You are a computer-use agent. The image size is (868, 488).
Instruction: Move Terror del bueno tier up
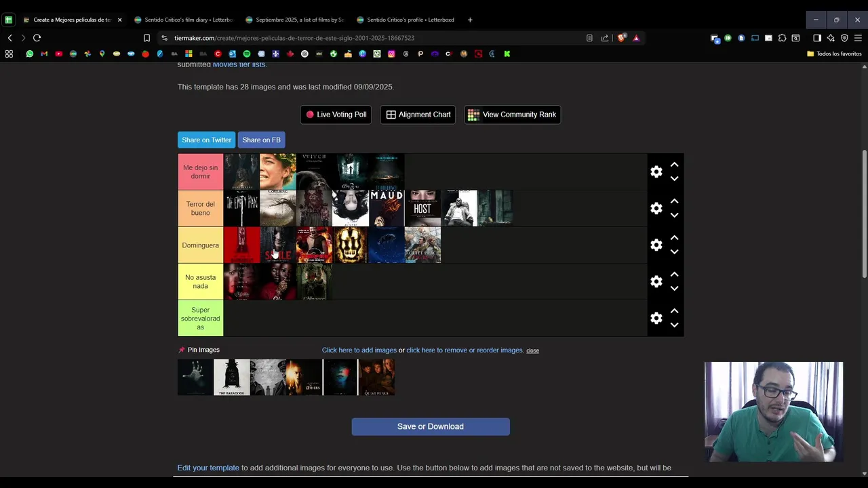pyautogui.click(x=674, y=201)
